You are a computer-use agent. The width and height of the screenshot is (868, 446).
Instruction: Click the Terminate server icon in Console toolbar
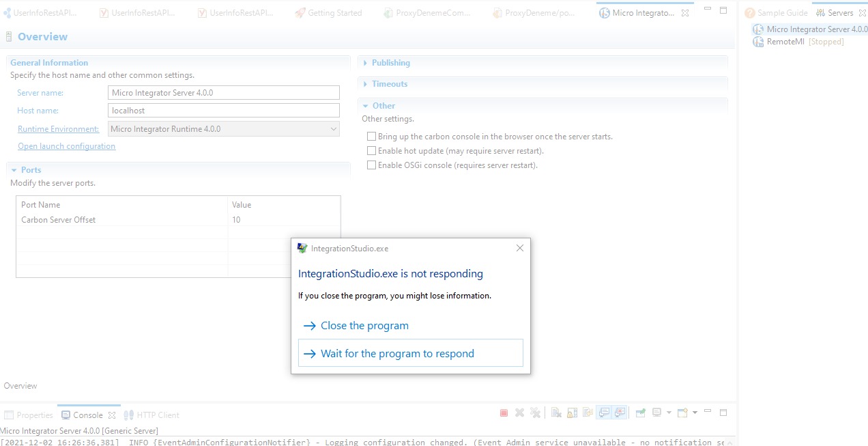pos(504,412)
